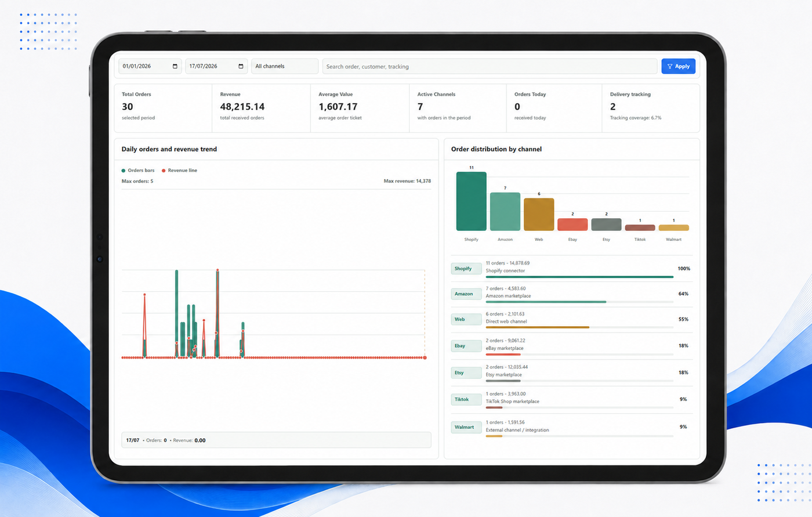This screenshot has height=517, width=812.
Task: Click the tallest revenue peak in trend chart
Action: coord(217,270)
